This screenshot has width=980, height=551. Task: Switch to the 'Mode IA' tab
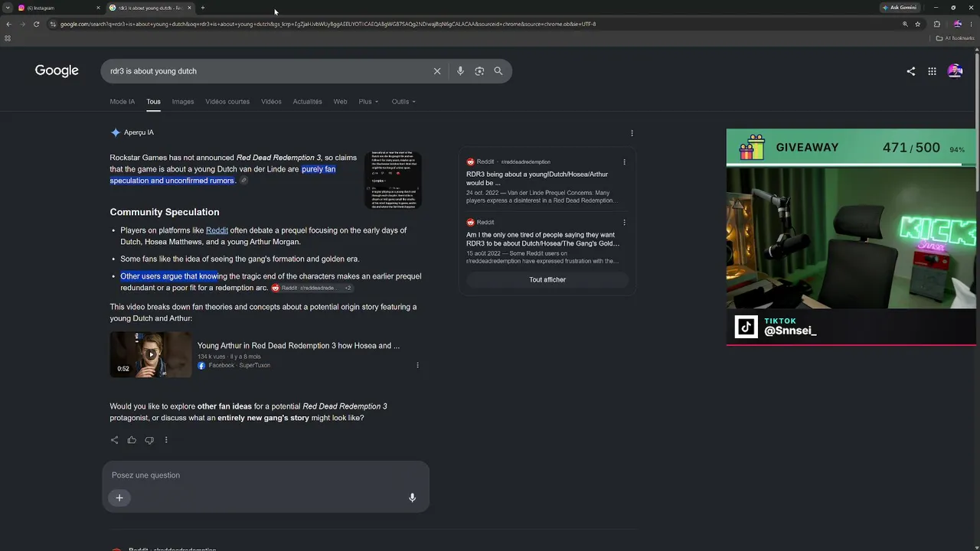(x=122, y=102)
